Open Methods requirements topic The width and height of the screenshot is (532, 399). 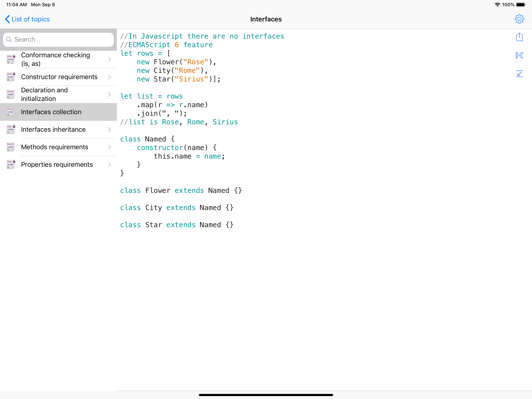pos(55,147)
